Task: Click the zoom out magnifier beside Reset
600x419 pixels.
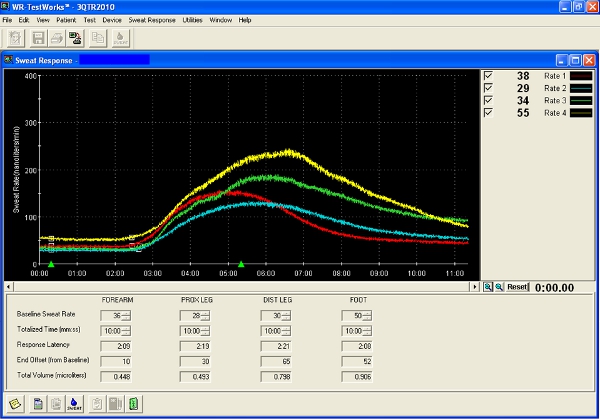Action: pyautogui.click(x=498, y=287)
